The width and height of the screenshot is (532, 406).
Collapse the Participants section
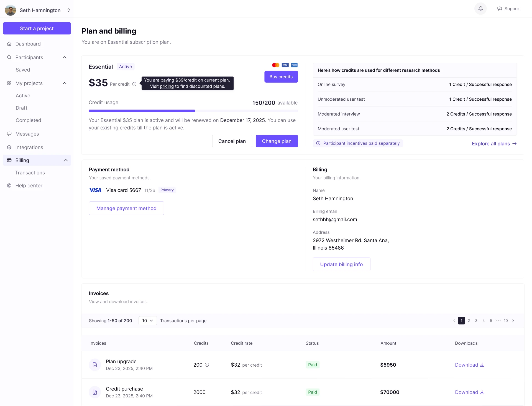pyautogui.click(x=65, y=57)
